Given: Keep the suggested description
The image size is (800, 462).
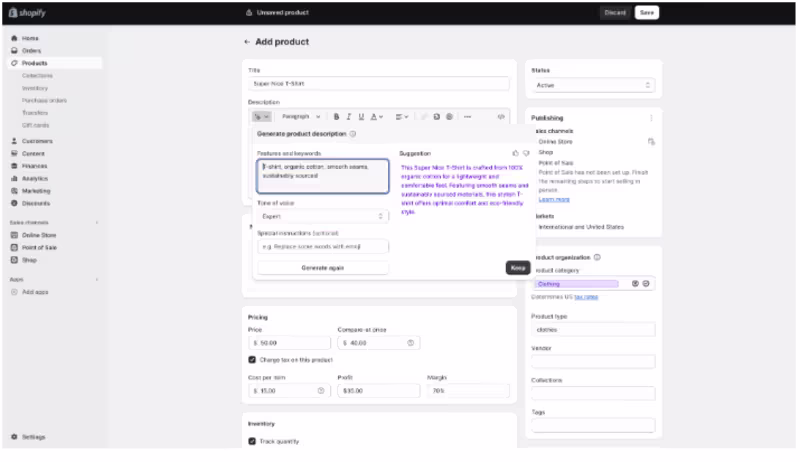Looking at the screenshot, I should 518,268.
